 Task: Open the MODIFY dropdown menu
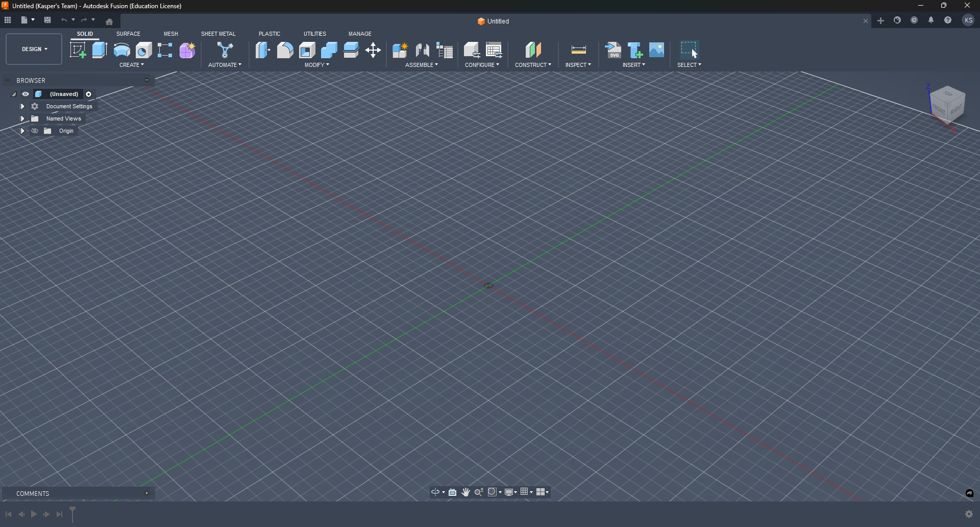pos(316,64)
